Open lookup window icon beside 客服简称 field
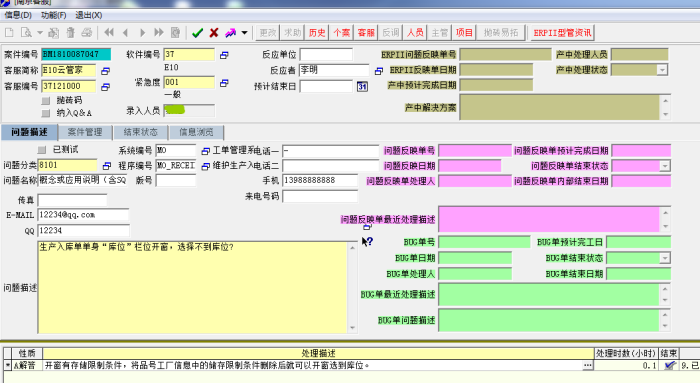 (105, 71)
